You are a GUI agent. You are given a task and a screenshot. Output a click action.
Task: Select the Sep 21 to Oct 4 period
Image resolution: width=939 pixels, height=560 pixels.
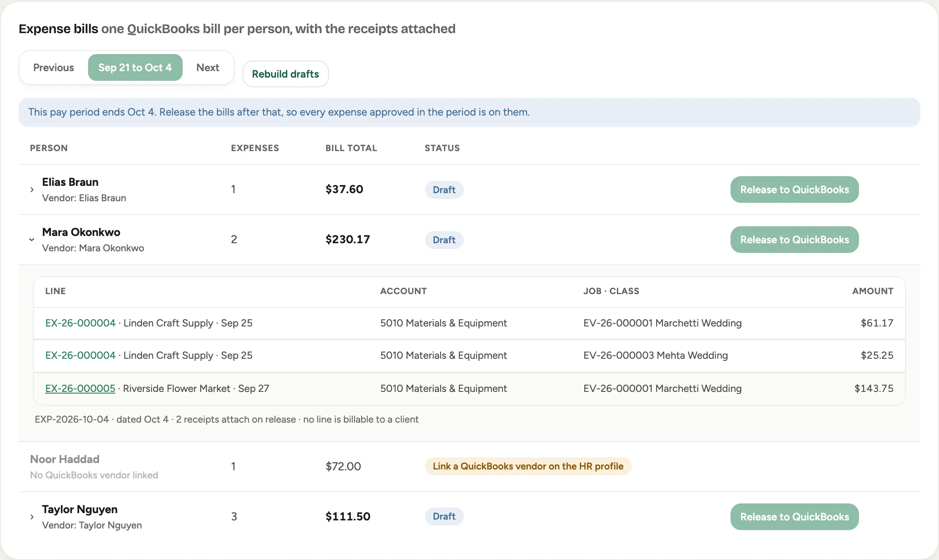135,67
